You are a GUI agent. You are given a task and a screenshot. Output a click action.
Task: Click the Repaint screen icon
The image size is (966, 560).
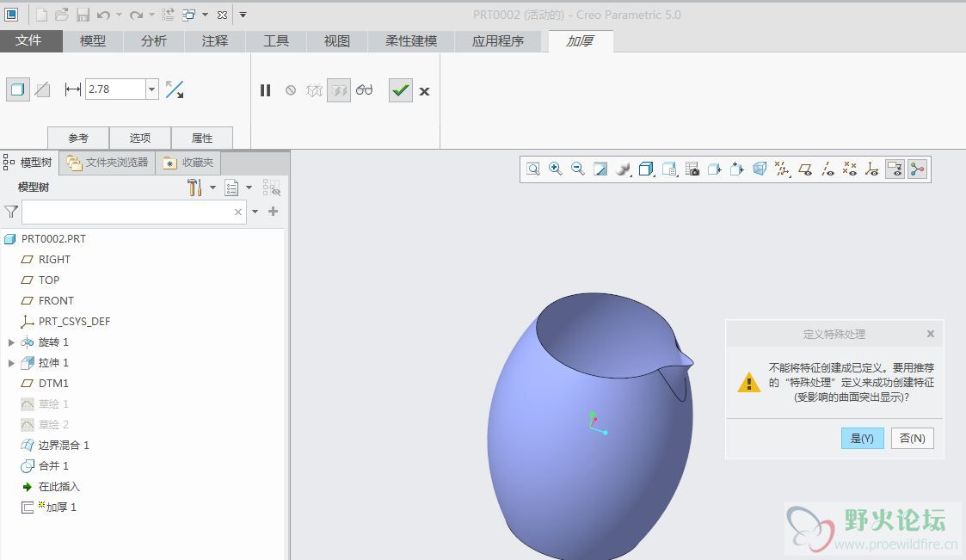[600, 169]
